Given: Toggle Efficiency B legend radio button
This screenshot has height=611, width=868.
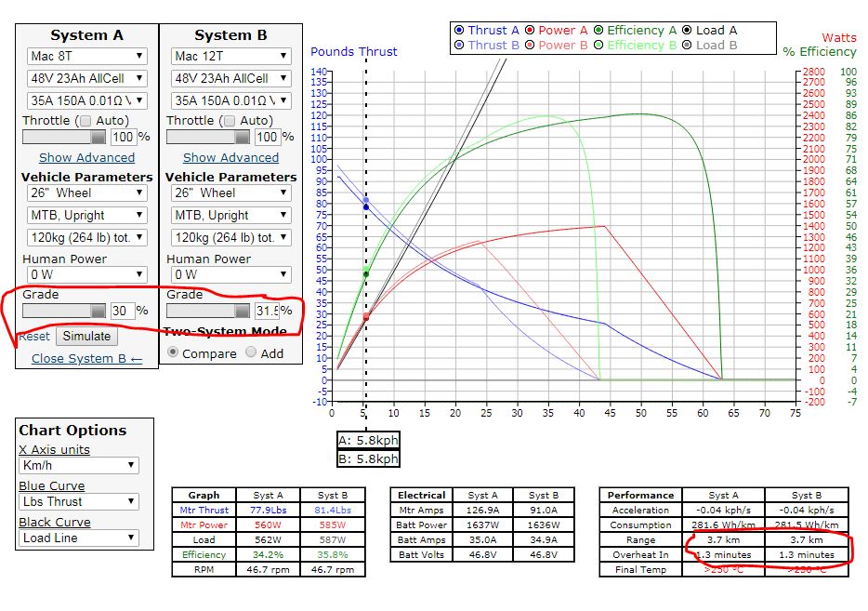Looking at the screenshot, I should pos(598,45).
